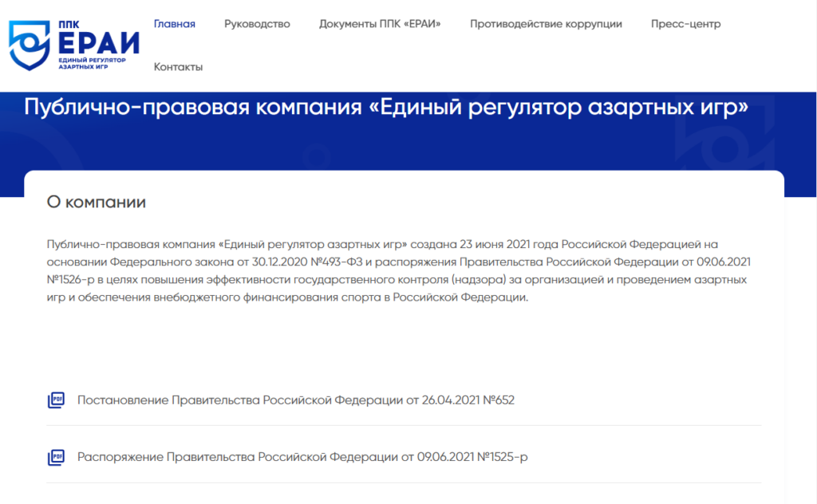Click the ЕДИНЫЙ РЕГУЛЯТОР АЗАРТНЫХ ИГР logo subtitle
Viewport: 817px width, 504px height.
coord(92,64)
